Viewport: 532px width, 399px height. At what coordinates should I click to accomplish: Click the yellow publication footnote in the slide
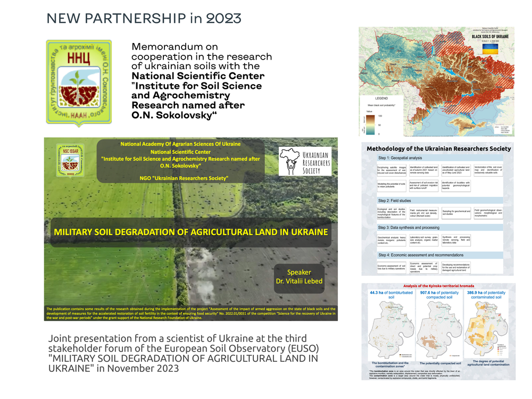coord(190,313)
